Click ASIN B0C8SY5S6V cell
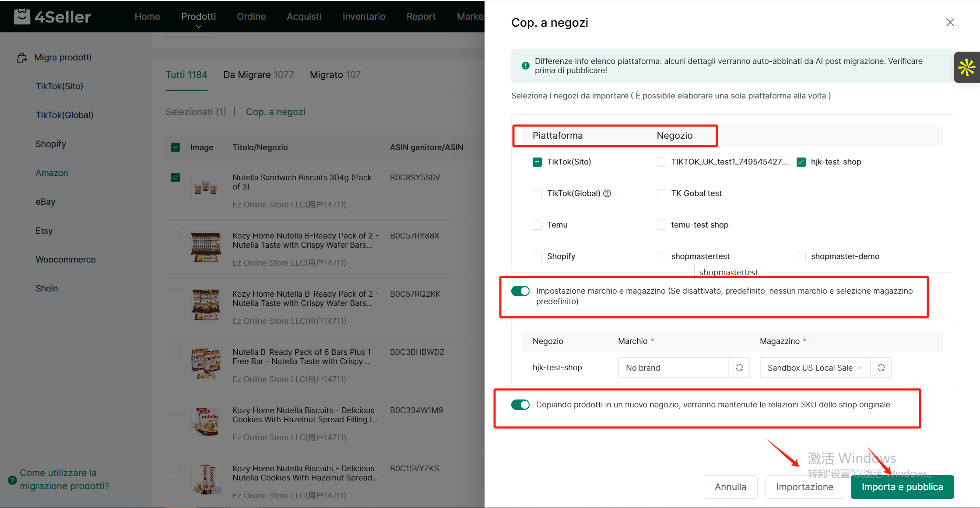 (415, 178)
